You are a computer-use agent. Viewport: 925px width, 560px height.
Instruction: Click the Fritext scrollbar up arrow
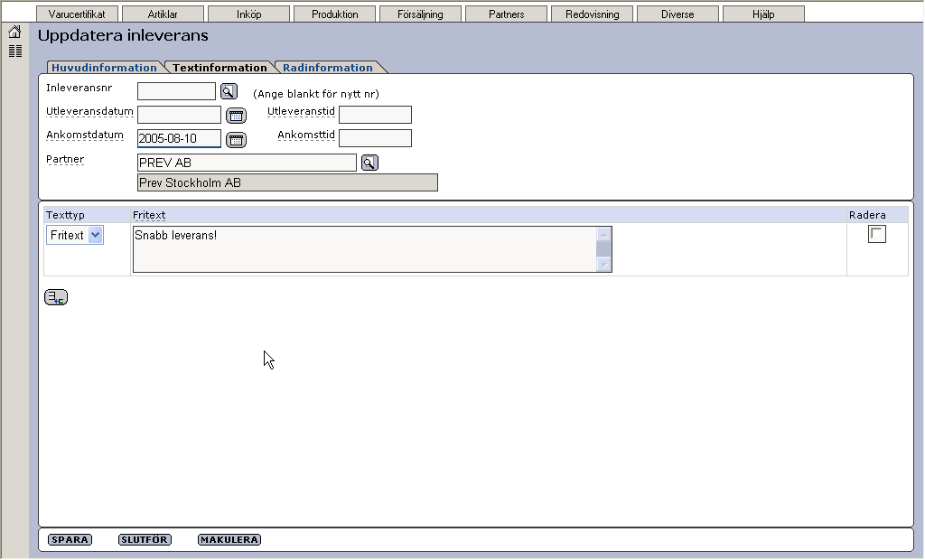(603, 234)
